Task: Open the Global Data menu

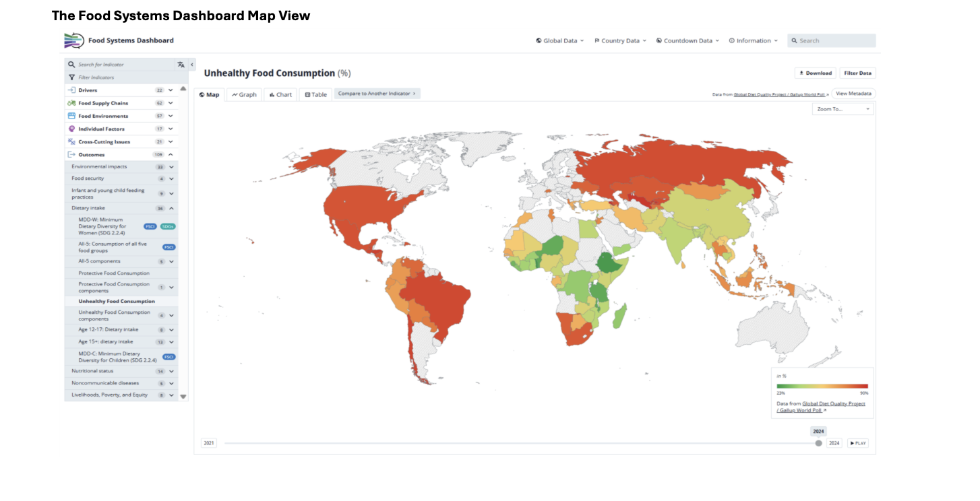Action: click(560, 41)
